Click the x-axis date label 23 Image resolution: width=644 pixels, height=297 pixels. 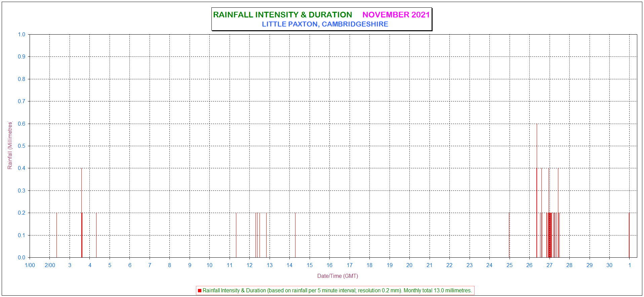(x=470, y=265)
